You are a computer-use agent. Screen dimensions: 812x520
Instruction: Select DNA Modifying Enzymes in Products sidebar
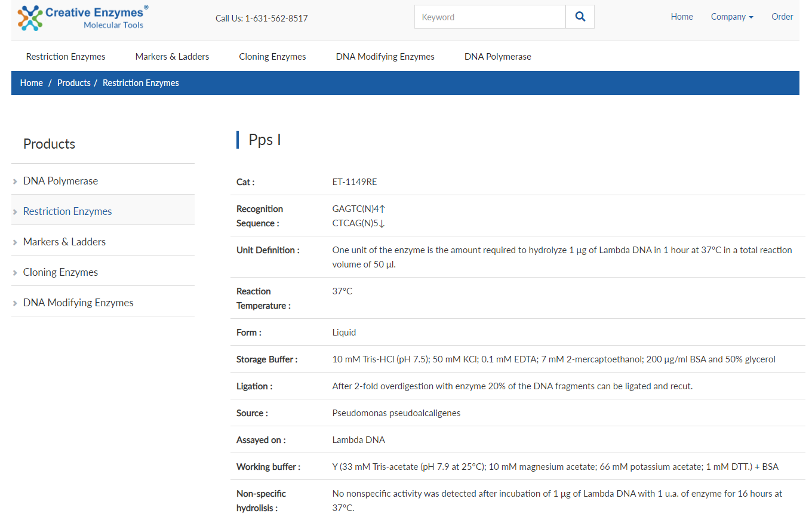78,303
